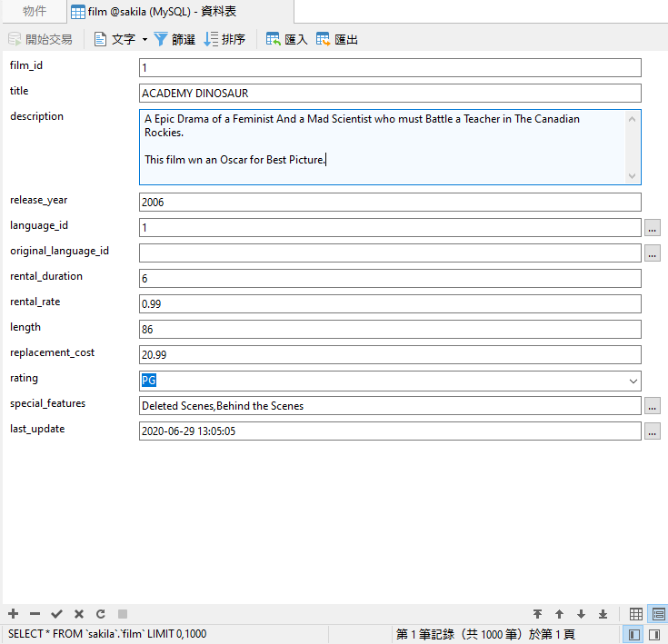The image size is (668, 644).
Task: Click the 匯出 export button
Action: coord(337,39)
